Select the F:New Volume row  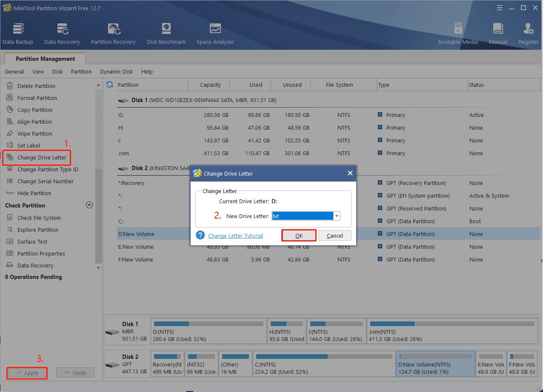[329, 259]
